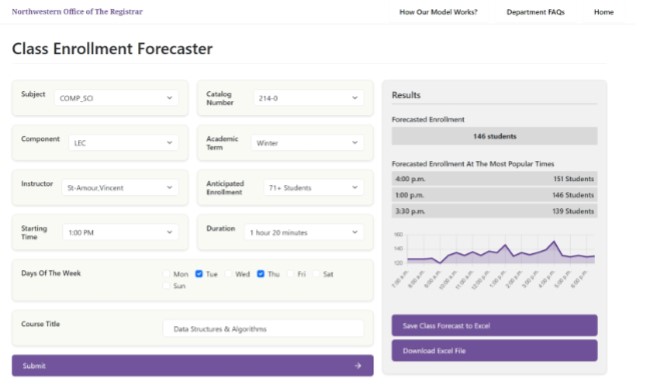The width and height of the screenshot is (645, 387).
Task: Click the arrow icon on Submit bar
Action: tap(358, 366)
